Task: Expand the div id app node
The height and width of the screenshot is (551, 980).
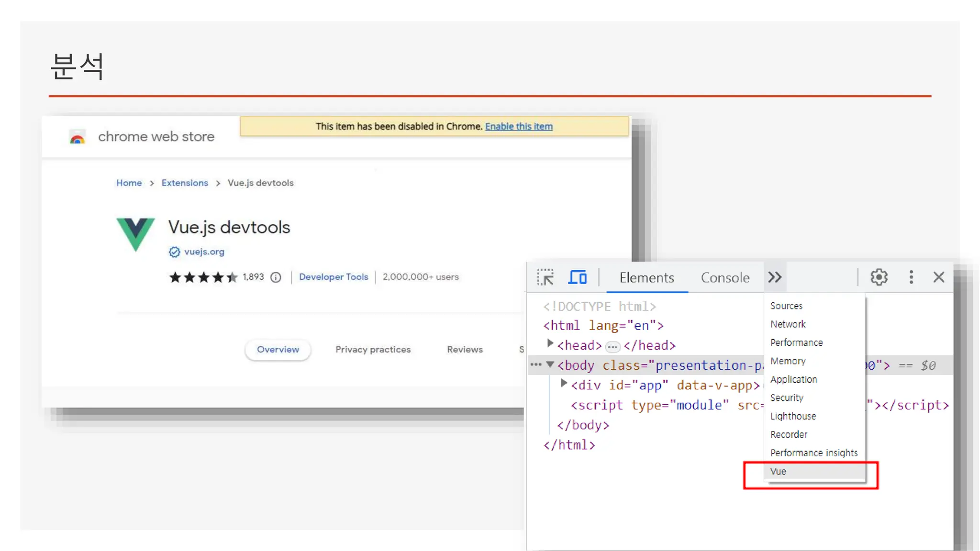Action: click(x=564, y=383)
